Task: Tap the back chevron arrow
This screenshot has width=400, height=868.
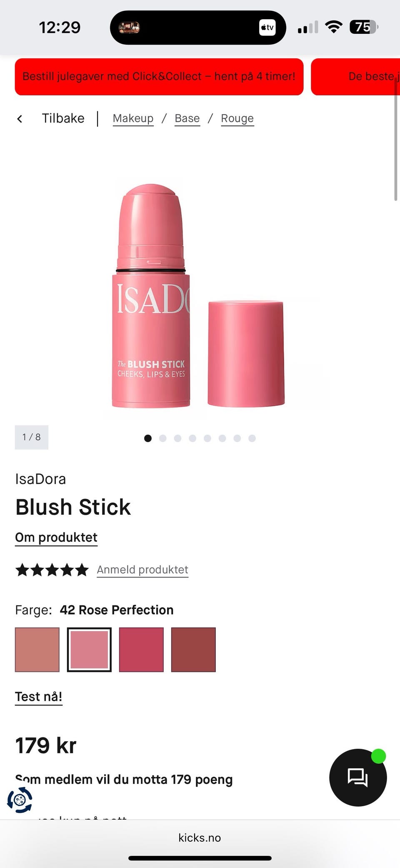Action: (20, 119)
